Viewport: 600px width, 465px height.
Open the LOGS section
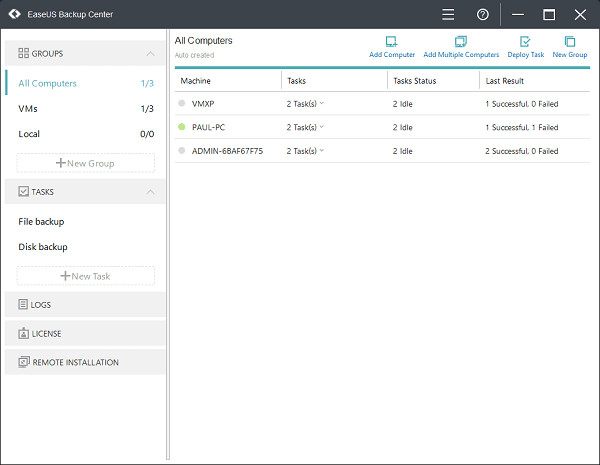click(x=85, y=304)
